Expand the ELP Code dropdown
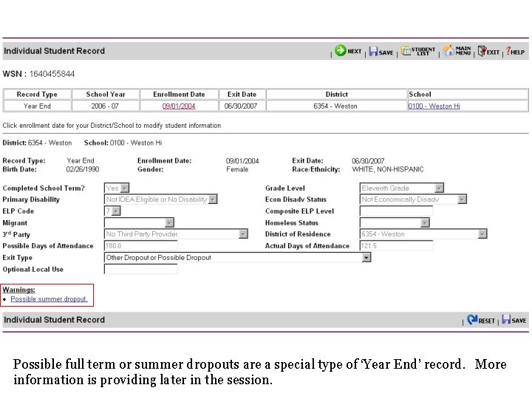This screenshot has height=399, width=532. [116, 211]
